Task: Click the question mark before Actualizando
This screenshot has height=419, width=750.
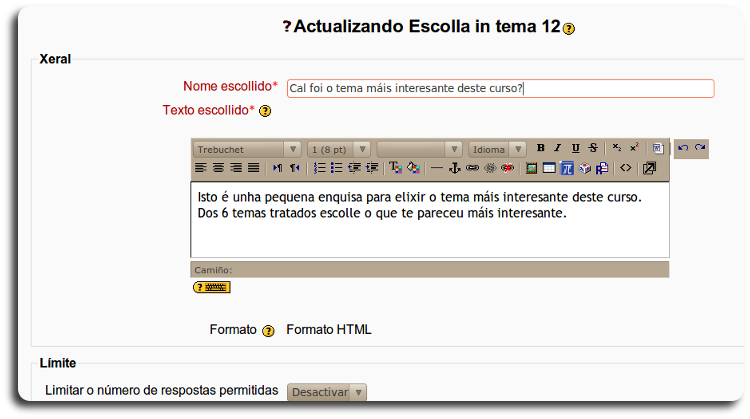Action: pyautogui.click(x=287, y=26)
